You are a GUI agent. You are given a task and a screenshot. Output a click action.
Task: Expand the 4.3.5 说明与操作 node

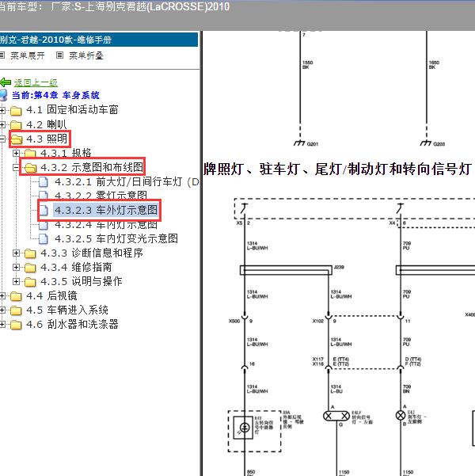[x=16, y=281]
